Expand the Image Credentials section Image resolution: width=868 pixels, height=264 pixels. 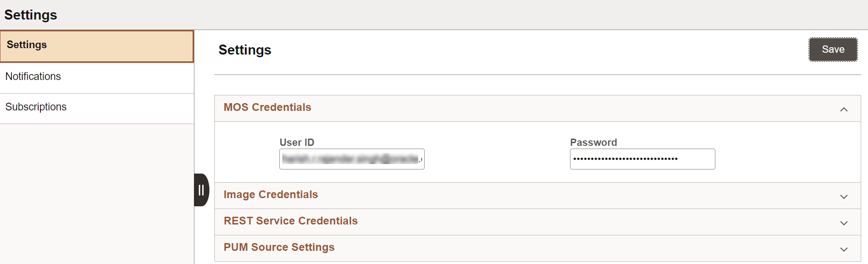point(844,196)
